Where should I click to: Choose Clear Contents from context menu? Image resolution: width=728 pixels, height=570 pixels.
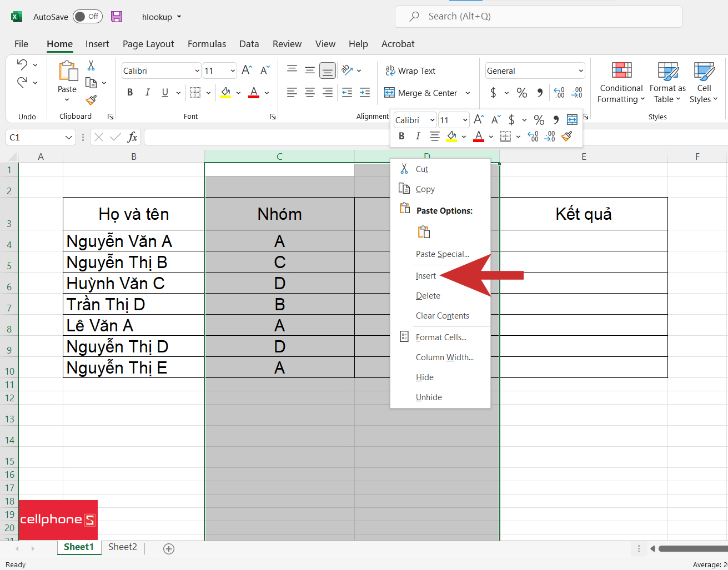(x=440, y=316)
